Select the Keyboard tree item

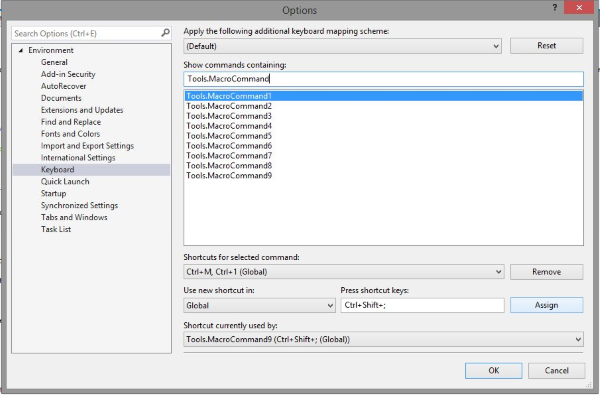tap(91, 169)
